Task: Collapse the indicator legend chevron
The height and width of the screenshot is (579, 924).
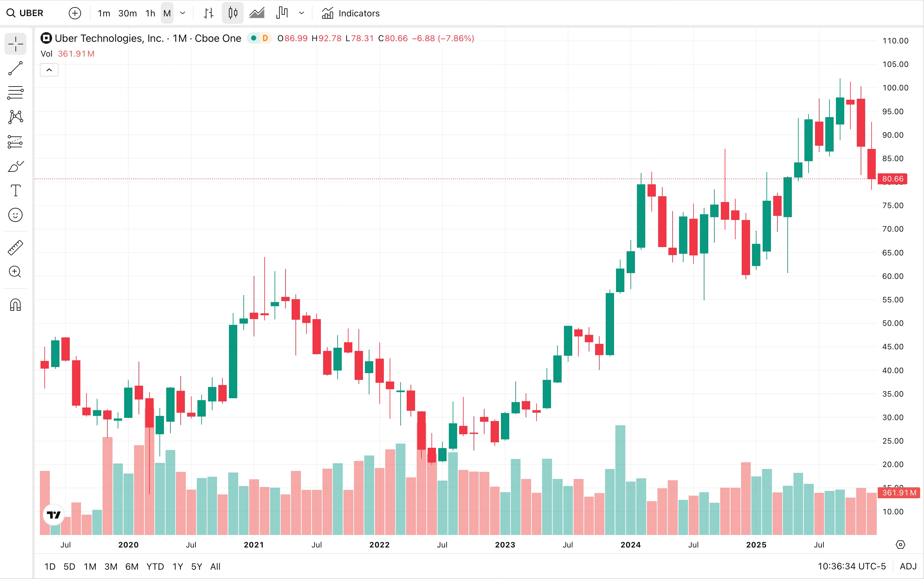Action: [x=49, y=70]
